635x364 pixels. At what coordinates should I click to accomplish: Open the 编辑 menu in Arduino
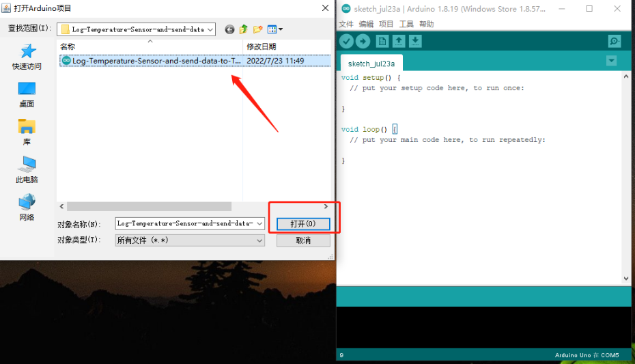coord(366,25)
